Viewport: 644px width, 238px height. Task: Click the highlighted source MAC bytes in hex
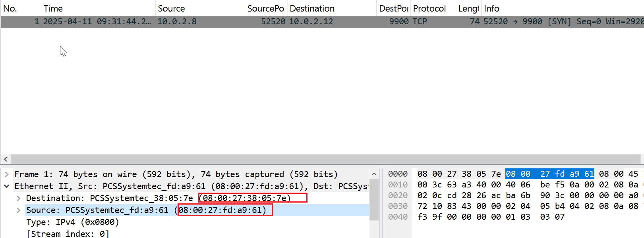pos(549,174)
